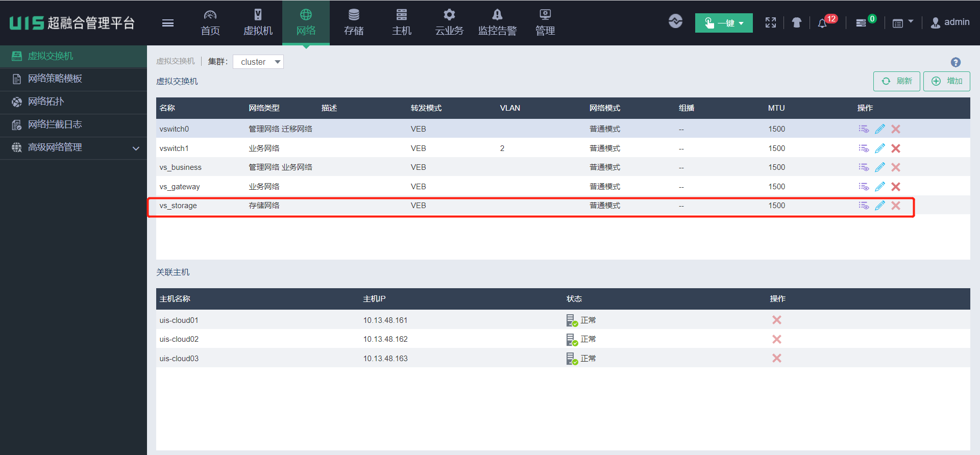The width and height of the screenshot is (980, 455).
Task: Edit vswitch1 with the pencil icon
Action: (x=880, y=148)
